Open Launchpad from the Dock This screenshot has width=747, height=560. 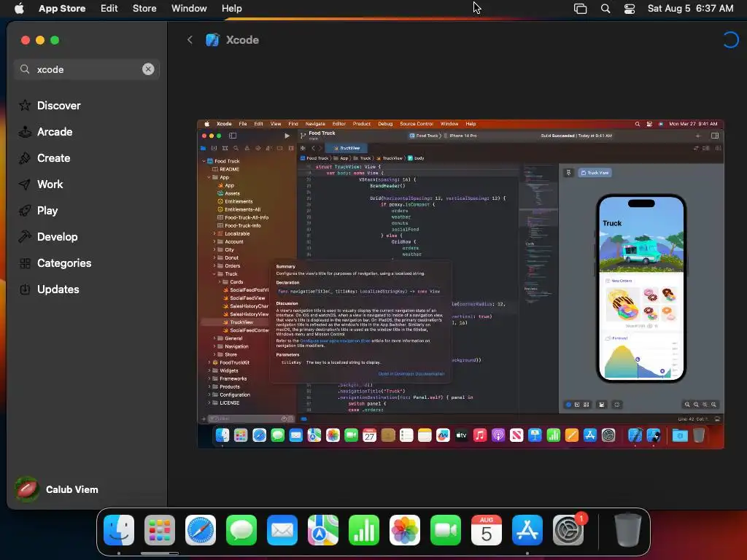(x=160, y=529)
